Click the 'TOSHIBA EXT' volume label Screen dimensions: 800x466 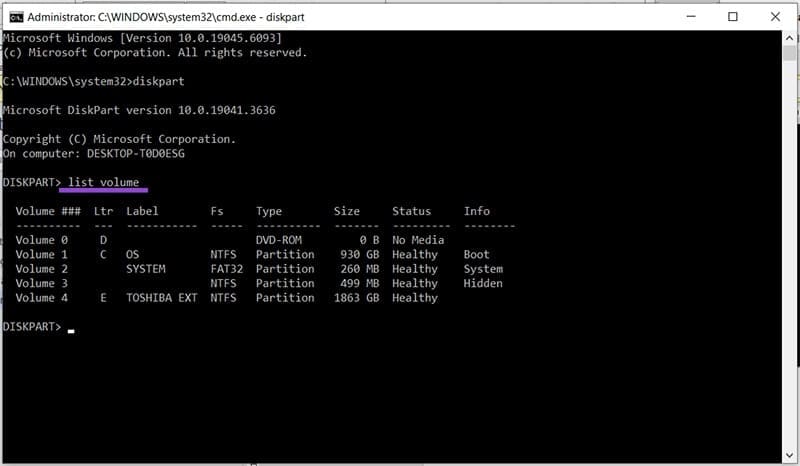(x=162, y=298)
